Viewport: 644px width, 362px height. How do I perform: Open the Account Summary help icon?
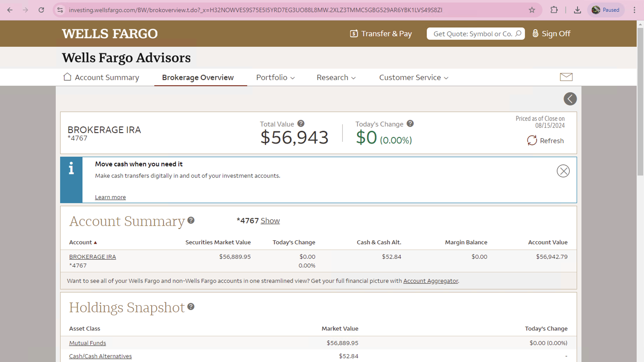point(191,220)
